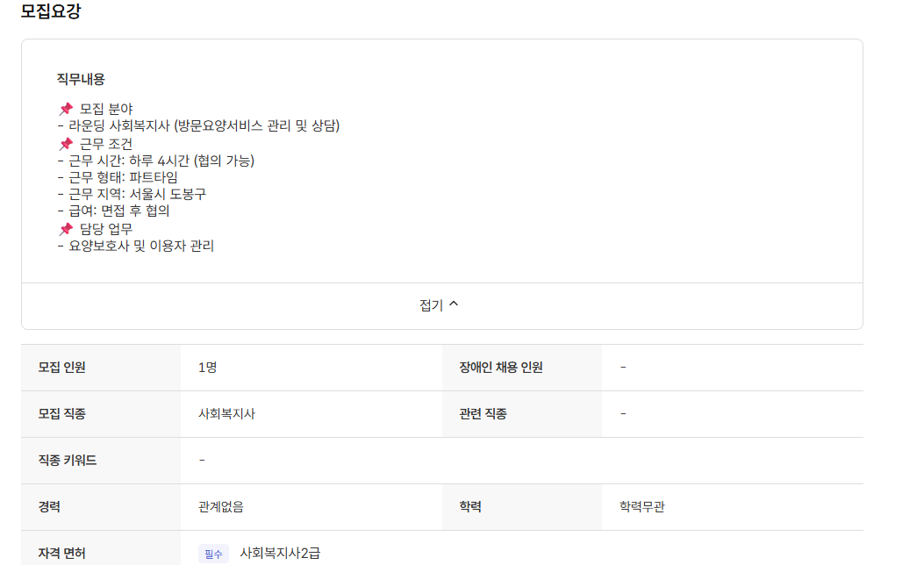The image size is (924, 565).
Task: Open the 사회복지사 job category link
Action: click(x=225, y=414)
